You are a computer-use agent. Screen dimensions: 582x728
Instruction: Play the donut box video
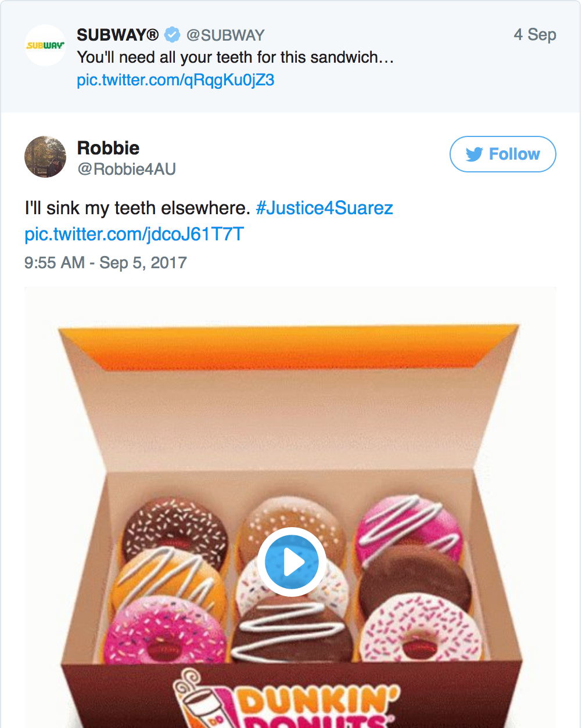292,562
